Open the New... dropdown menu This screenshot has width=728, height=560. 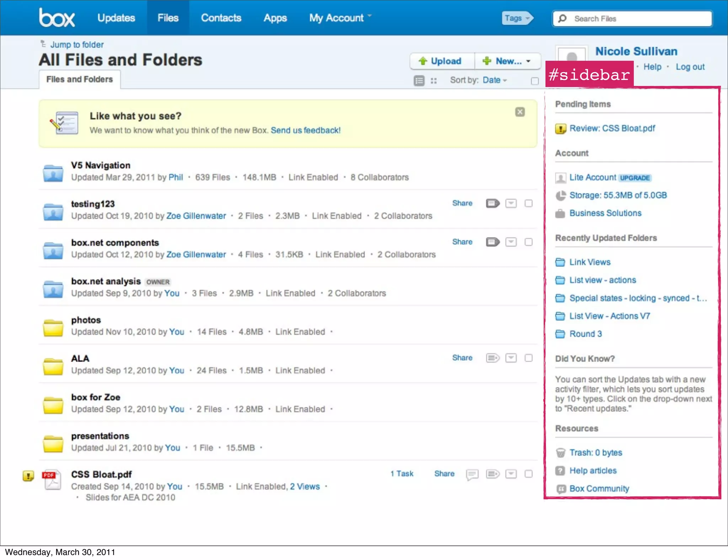[x=508, y=61]
